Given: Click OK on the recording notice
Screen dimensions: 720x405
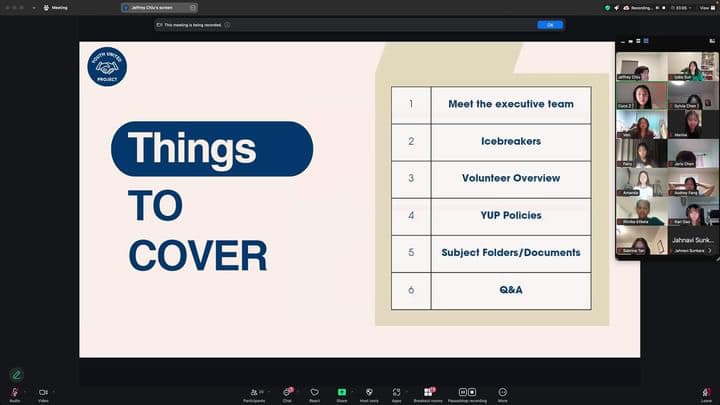Looking at the screenshot, I should click(x=549, y=25).
